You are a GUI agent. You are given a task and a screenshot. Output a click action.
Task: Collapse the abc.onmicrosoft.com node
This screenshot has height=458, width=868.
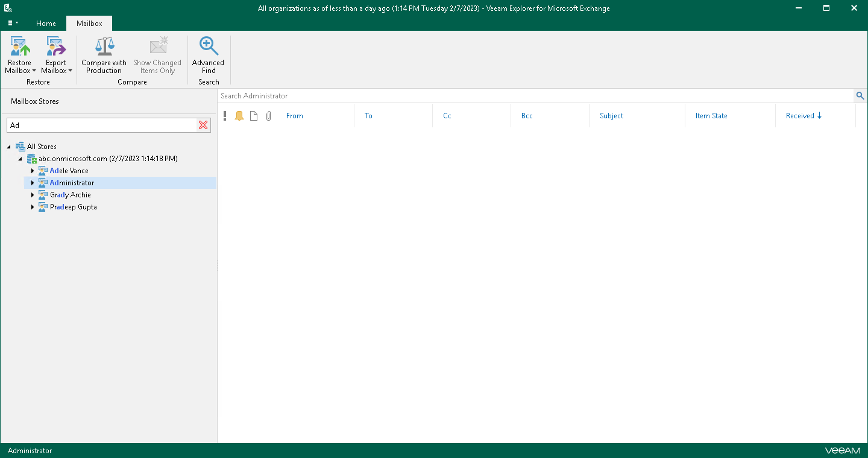20,159
